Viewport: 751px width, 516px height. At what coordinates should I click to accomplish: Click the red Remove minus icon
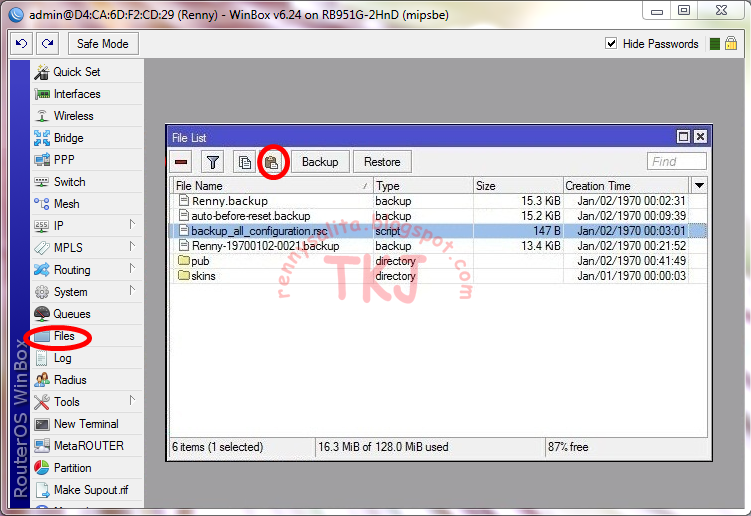[181, 162]
